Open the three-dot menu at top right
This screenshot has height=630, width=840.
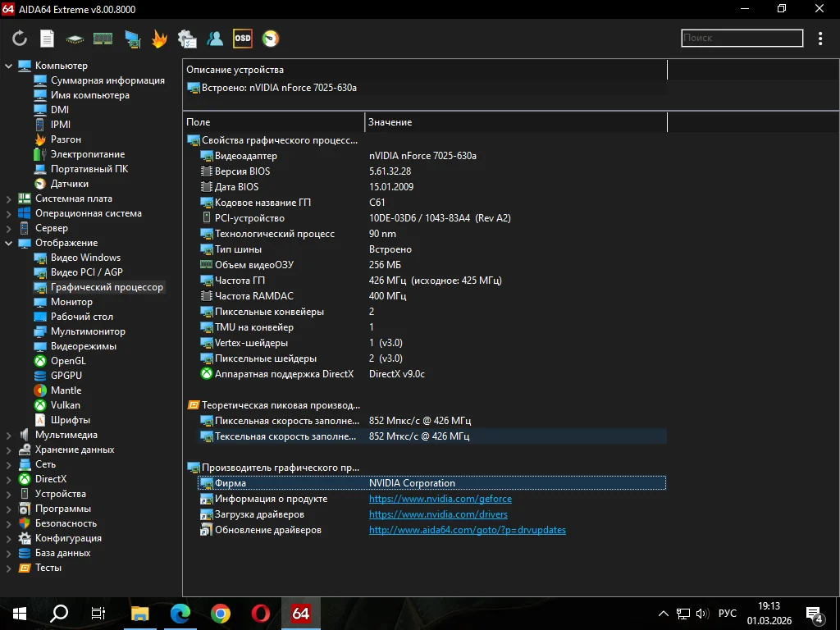(820, 39)
